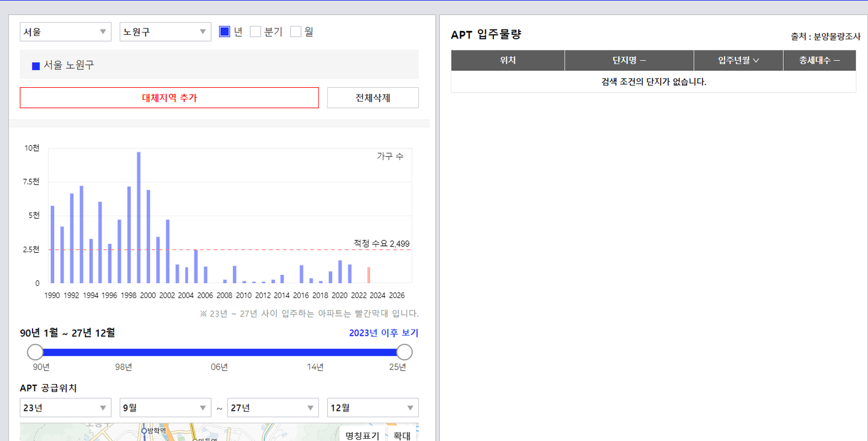Sort table by 총세대수 column header
This screenshot has height=441, width=868.
pos(819,60)
